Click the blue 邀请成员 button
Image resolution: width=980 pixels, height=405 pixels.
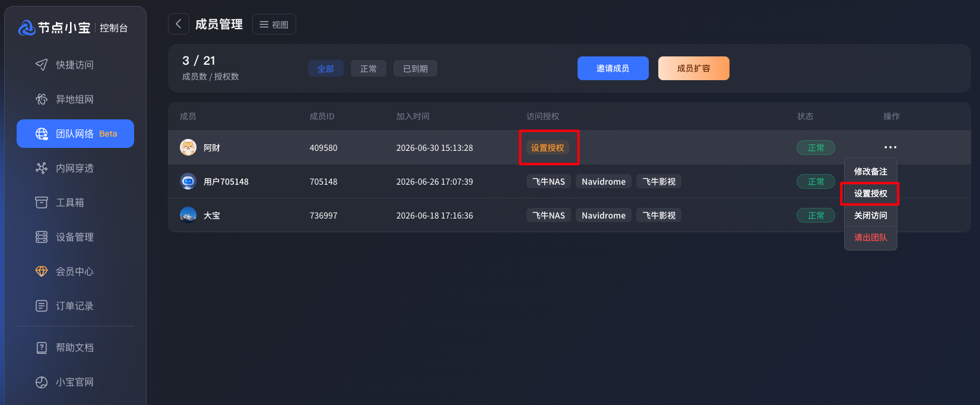[x=613, y=68]
